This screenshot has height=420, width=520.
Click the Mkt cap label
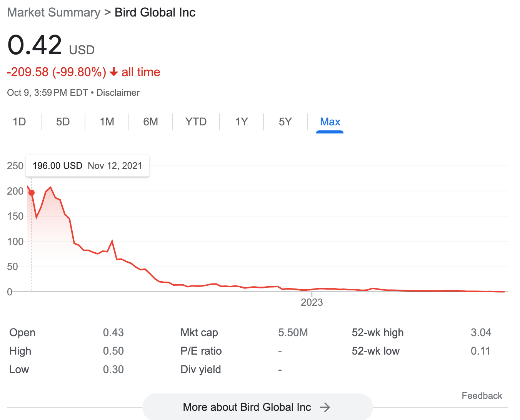pos(199,332)
